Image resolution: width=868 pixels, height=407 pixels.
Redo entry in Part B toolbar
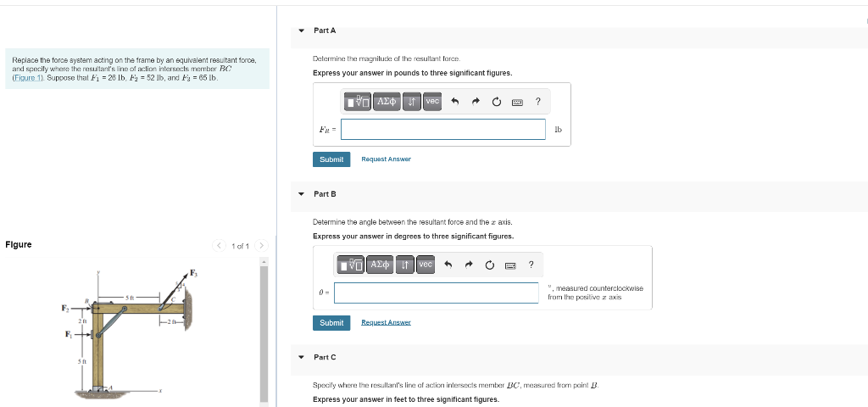pos(469,265)
